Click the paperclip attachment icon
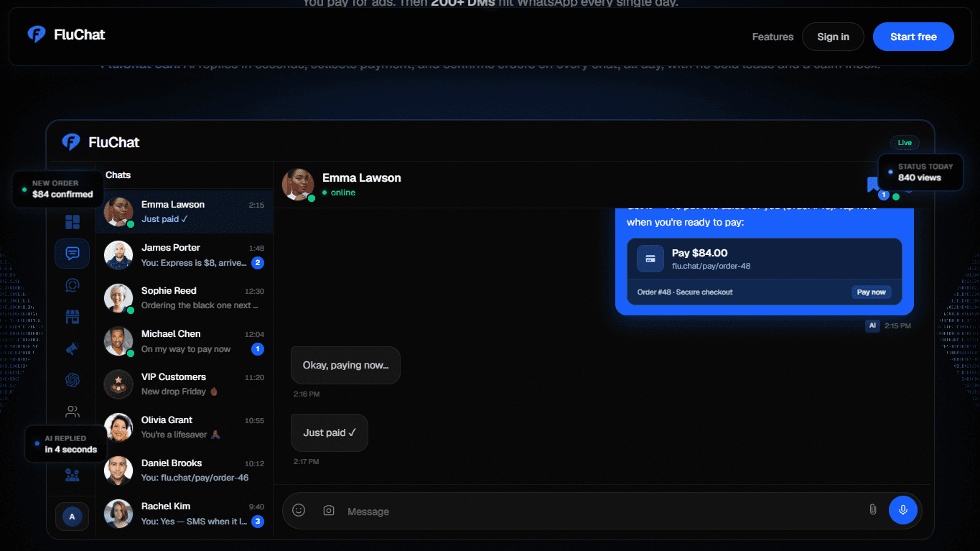This screenshot has height=551, width=980. 873,509
